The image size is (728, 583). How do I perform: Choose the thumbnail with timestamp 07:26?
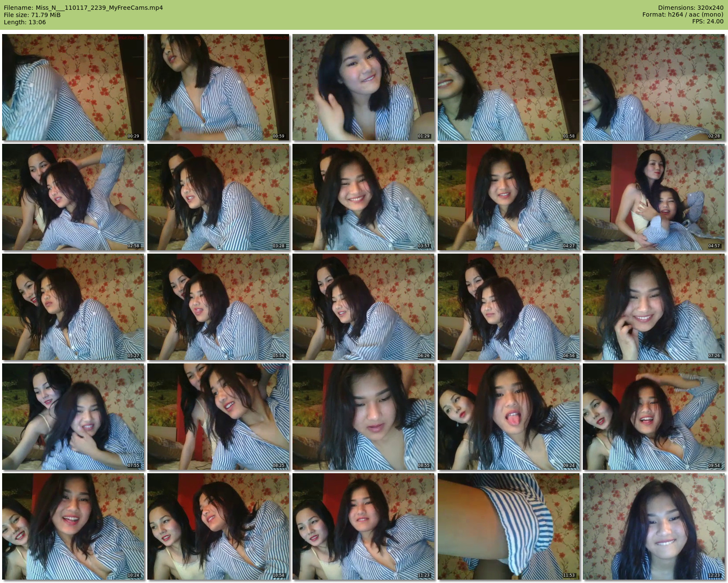pyautogui.click(x=654, y=307)
